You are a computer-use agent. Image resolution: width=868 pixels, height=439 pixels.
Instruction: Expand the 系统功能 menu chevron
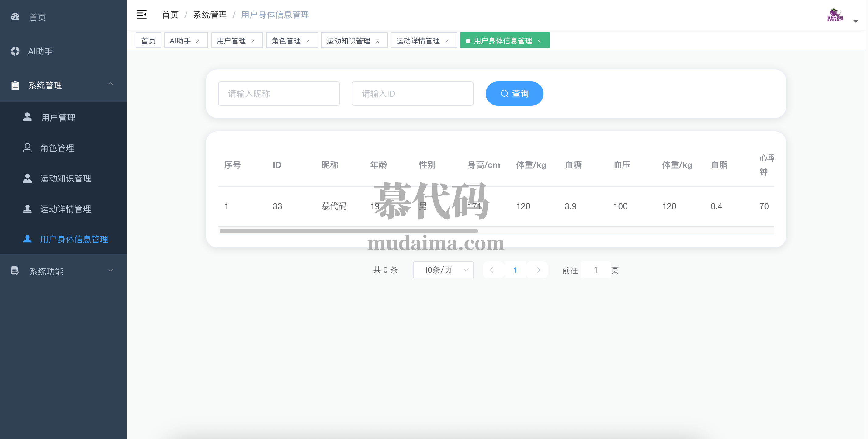(110, 270)
